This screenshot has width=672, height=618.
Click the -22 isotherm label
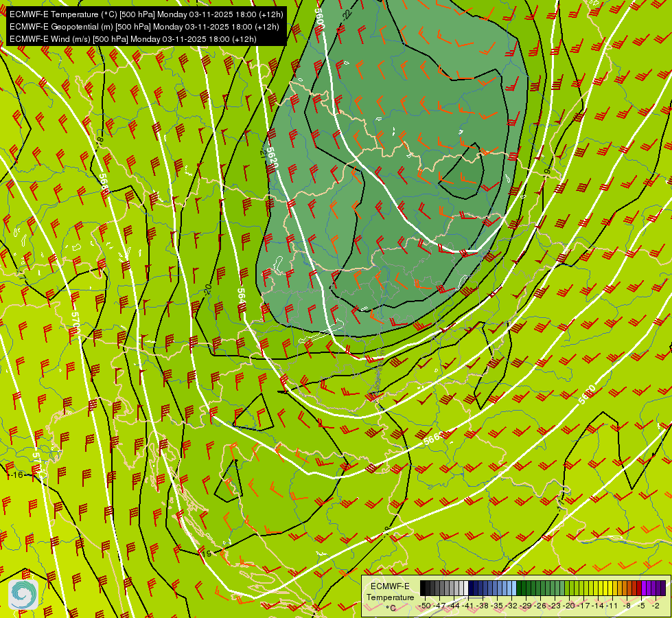(x=347, y=14)
